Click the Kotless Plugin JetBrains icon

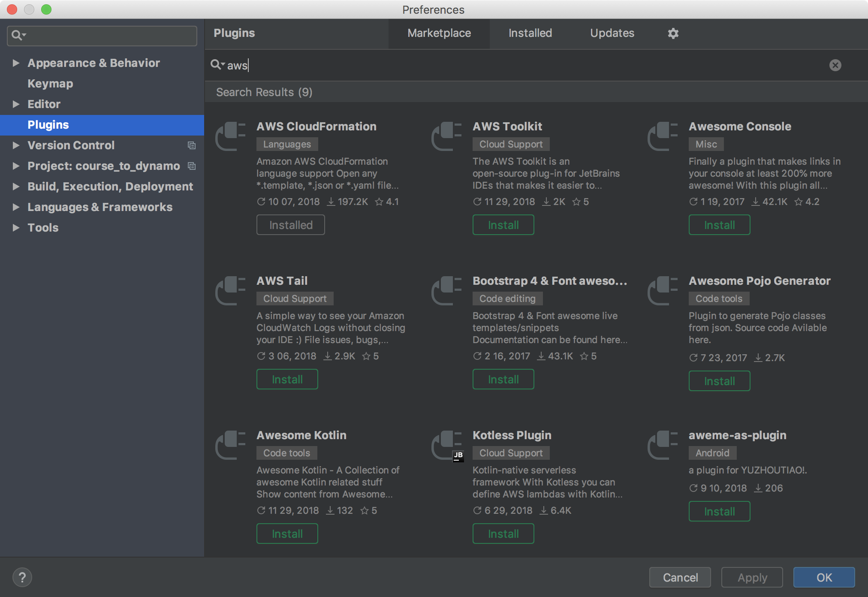tap(458, 456)
